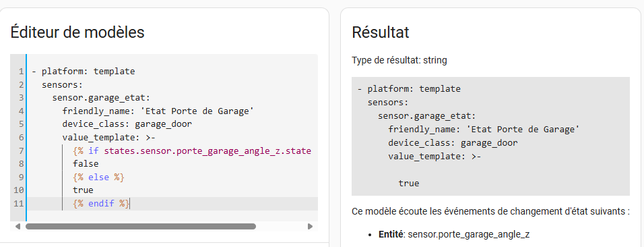Viewport: 644px width, 247px height.
Task: Click the 'Éditeur de modèles' heading
Action: click(77, 32)
